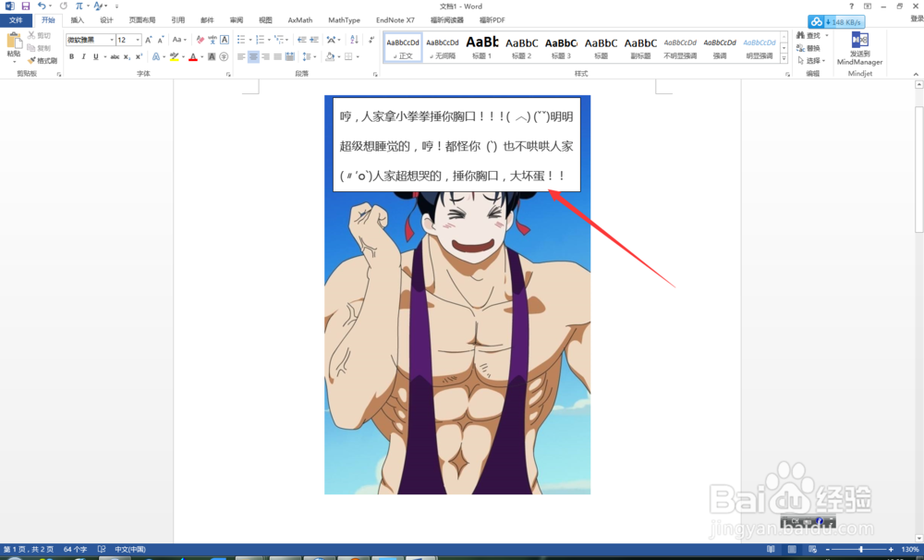Click the Paste clipboard icon
This screenshot has width=924, height=560.
pyautogui.click(x=14, y=42)
